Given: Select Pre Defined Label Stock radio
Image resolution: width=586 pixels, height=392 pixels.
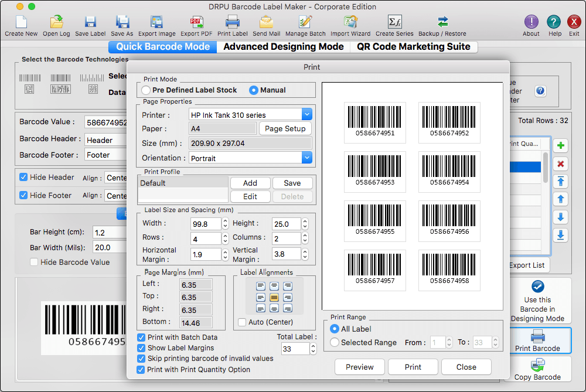Looking at the screenshot, I should coord(146,90).
